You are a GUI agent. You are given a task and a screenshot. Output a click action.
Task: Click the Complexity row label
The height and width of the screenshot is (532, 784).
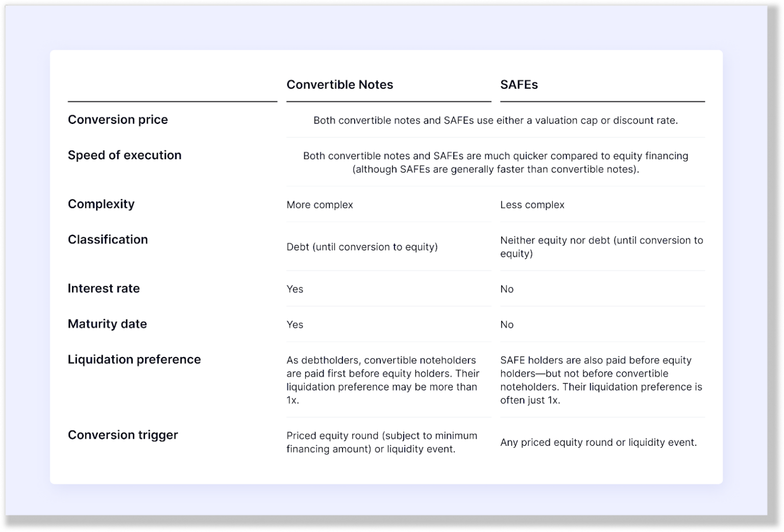[101, 204]
